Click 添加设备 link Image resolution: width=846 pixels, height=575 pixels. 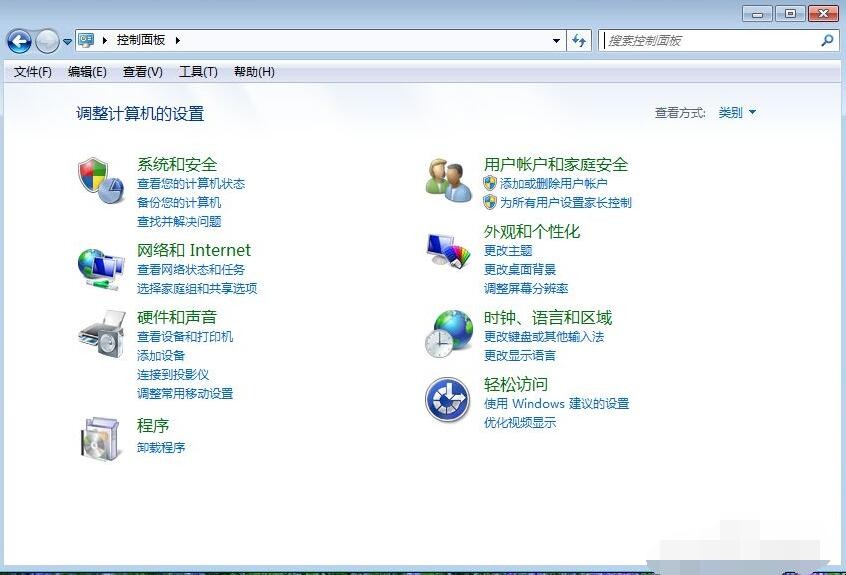coord(161,355)
